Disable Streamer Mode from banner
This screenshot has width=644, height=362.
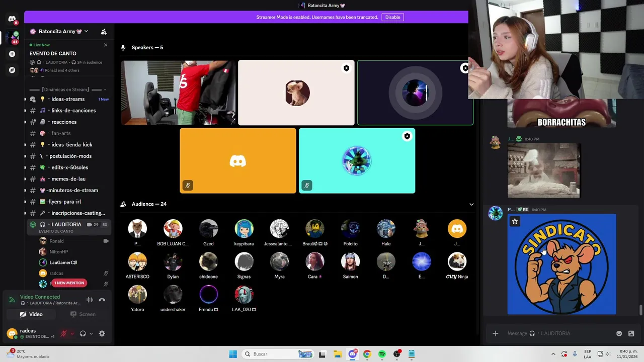(392, 17)
